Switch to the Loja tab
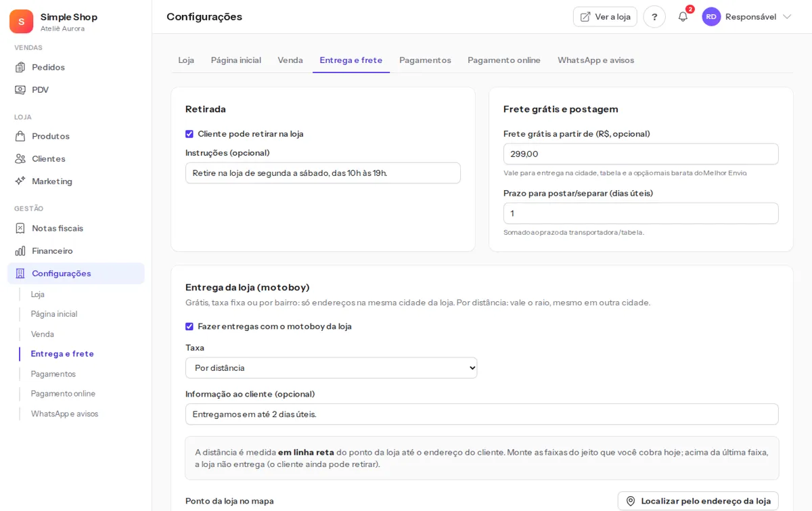The height and width of the screenshot is (511, 812). click(186, 60)
